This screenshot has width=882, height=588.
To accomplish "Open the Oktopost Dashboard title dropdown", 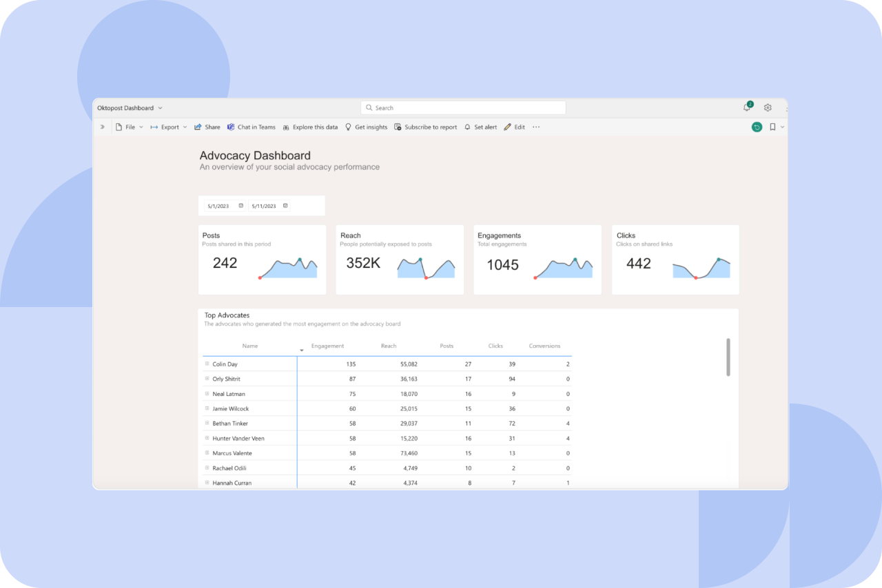I will click(x=161, y=108).
